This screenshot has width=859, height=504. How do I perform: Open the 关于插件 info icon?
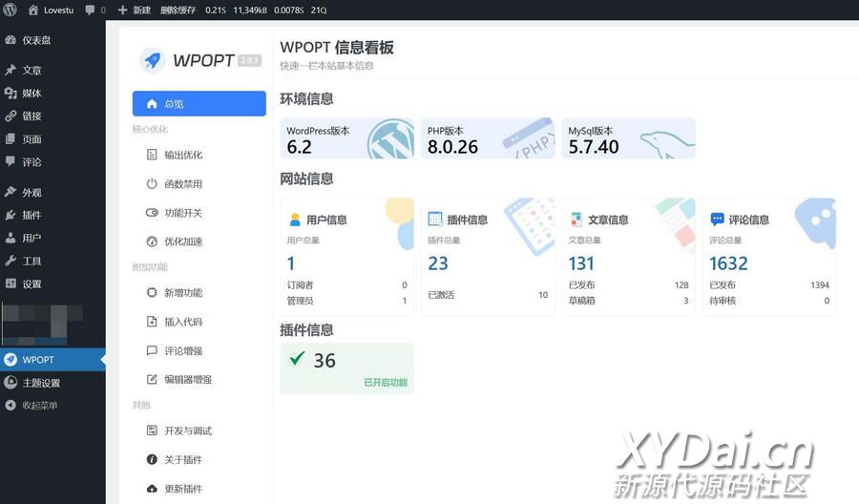(152, 460)
